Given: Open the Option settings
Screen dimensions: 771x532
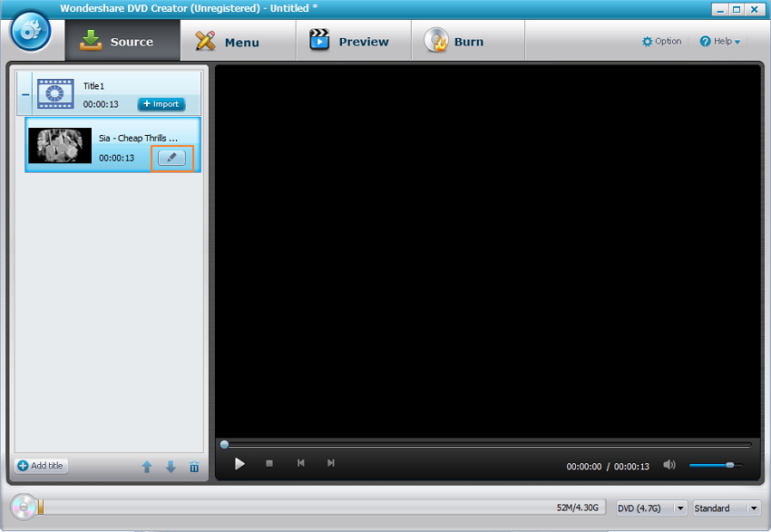Looking at the screenshot, I should click(662, 42).
